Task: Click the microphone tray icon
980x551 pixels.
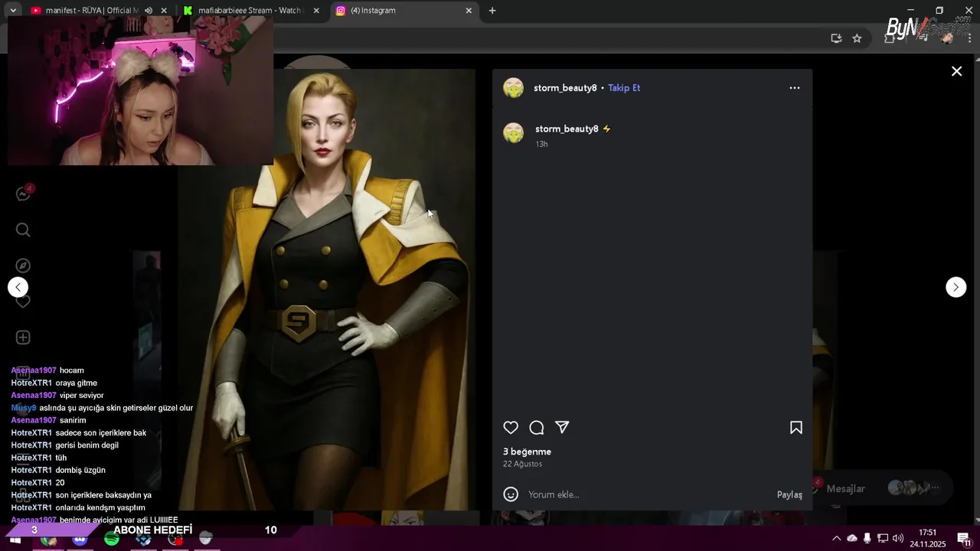Action: click(867, 538)
